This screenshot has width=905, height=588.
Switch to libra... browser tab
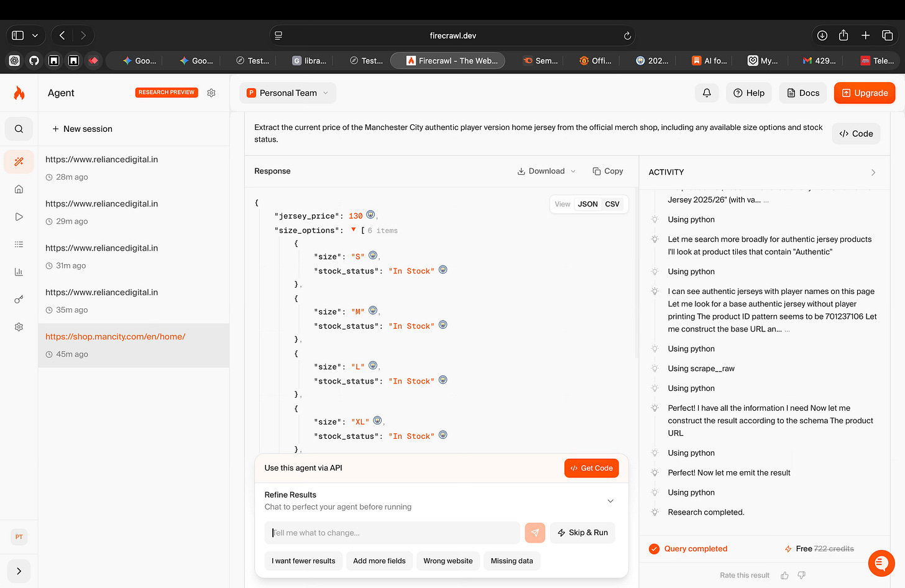tap(310, 60)
